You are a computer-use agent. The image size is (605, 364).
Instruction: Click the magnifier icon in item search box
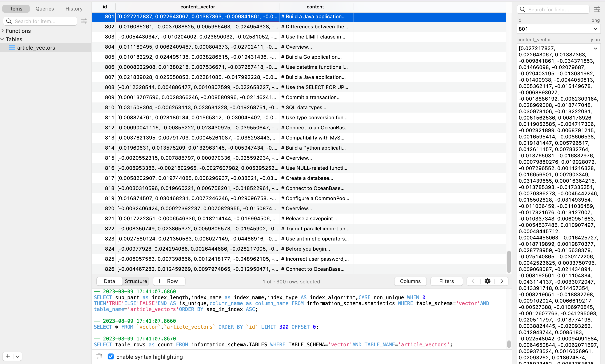(x=9, y=21)
